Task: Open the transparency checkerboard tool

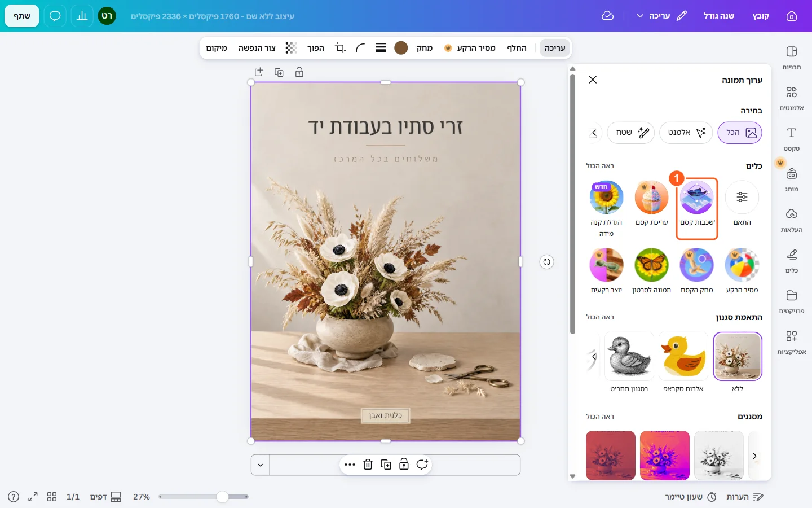Action: coord(291,48)
